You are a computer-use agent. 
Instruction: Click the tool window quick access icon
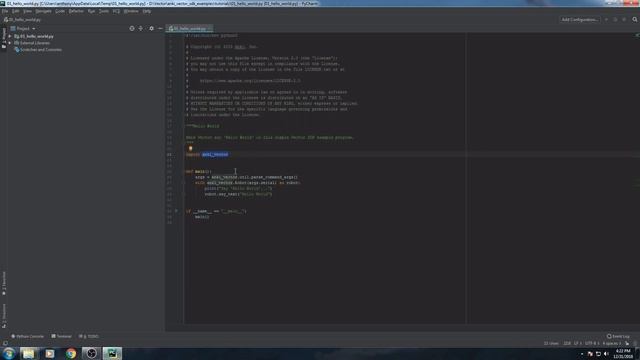coord(5,343)
